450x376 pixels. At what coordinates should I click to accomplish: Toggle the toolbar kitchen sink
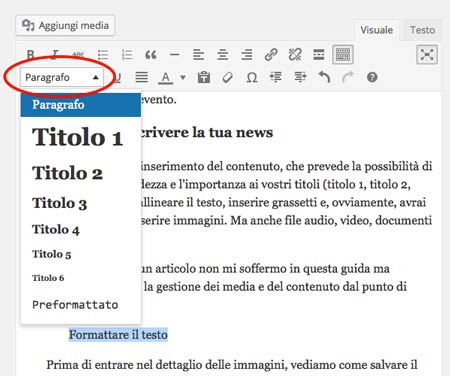tap(343, 54)
